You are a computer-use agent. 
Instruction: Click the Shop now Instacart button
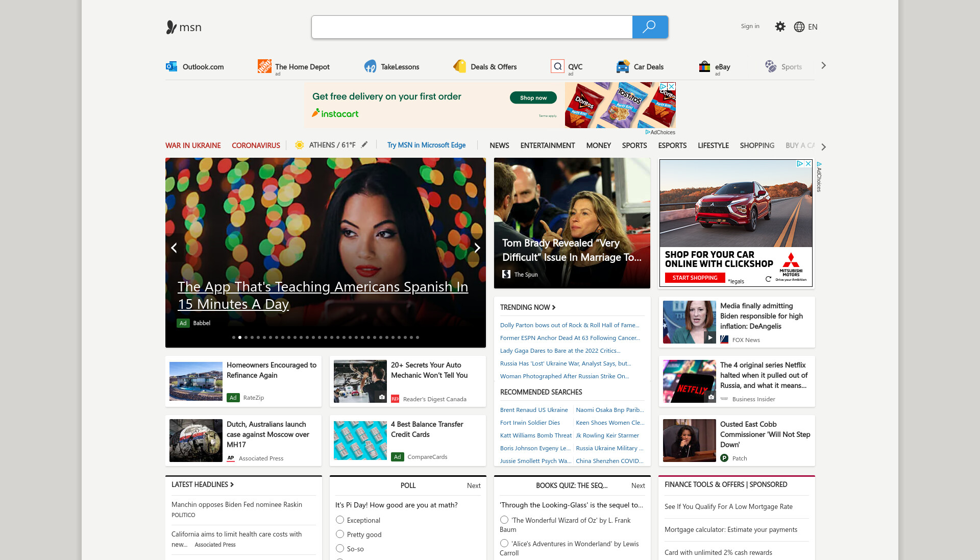(x=533, y=98)
